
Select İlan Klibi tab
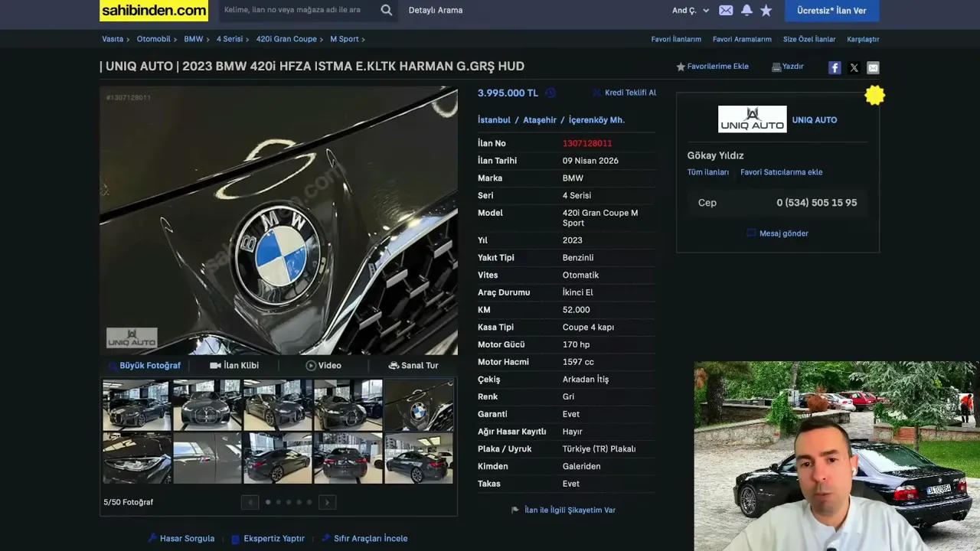click(x=234, y=365)
